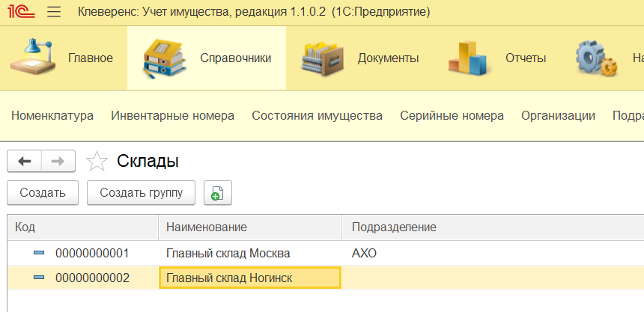Click the copy-create document icon

218,192
